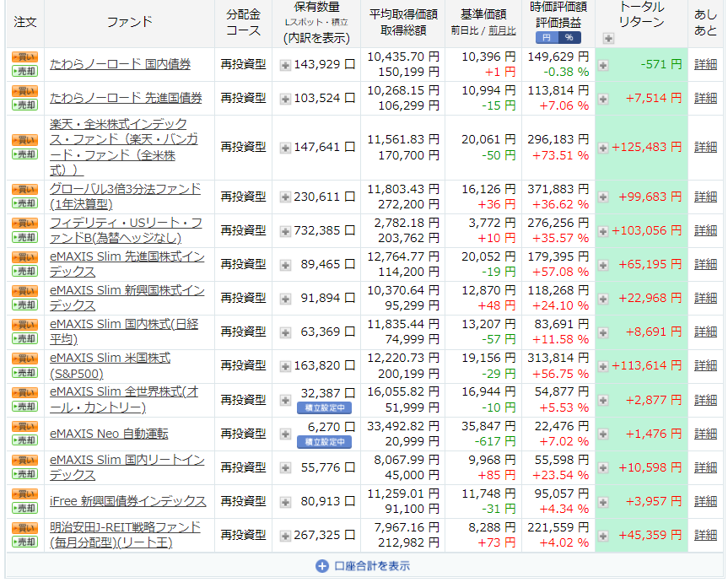Click 積立設定中 badge for eMAXIS Neo 自動運転

pyautogui.click(x=324, y=442)
